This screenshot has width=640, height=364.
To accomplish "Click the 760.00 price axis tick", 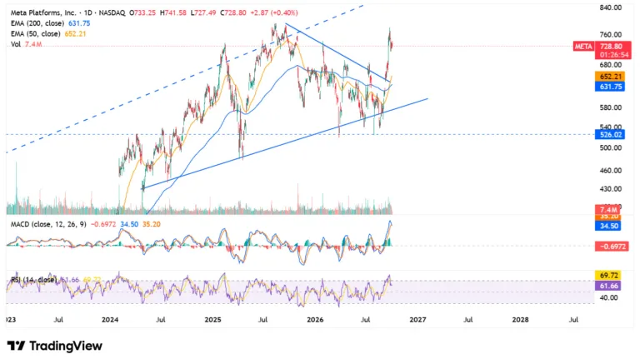I will (x=610, y=35).
